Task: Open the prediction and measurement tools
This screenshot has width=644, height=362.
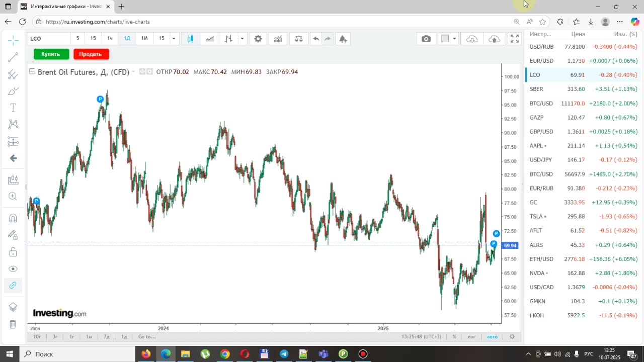Action: pyautogui.click(x=13, y=141)
